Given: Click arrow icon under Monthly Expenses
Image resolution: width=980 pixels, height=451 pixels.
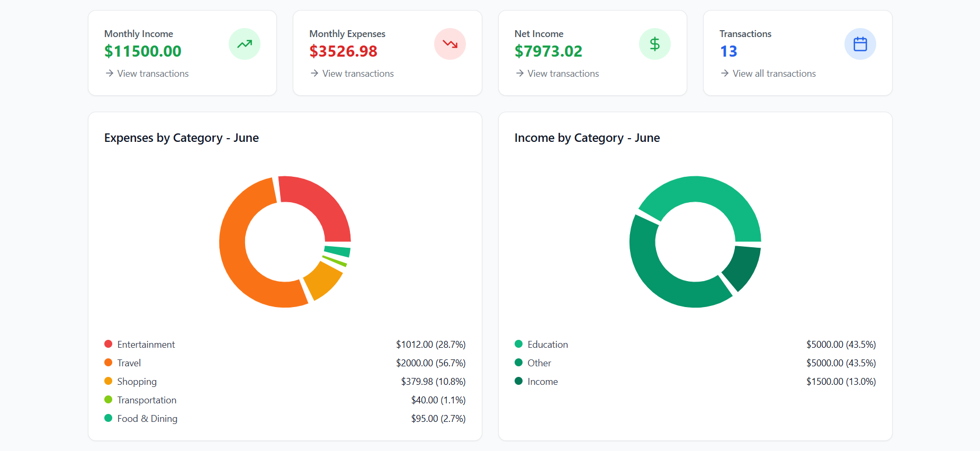Looking at the screenshot, I should click(314, 73).
